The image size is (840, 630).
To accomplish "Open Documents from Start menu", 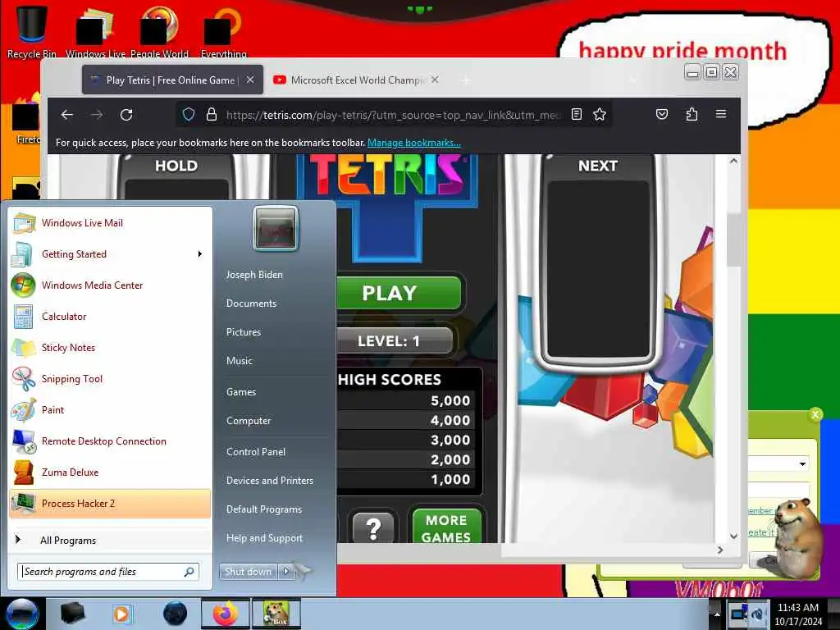I will 251,304.
